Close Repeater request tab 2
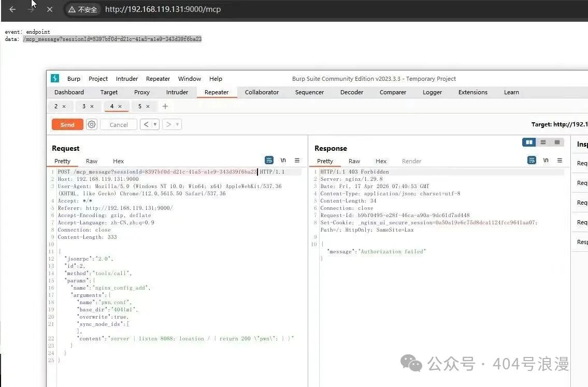588x387 pixels. click(x=64, y=107)
